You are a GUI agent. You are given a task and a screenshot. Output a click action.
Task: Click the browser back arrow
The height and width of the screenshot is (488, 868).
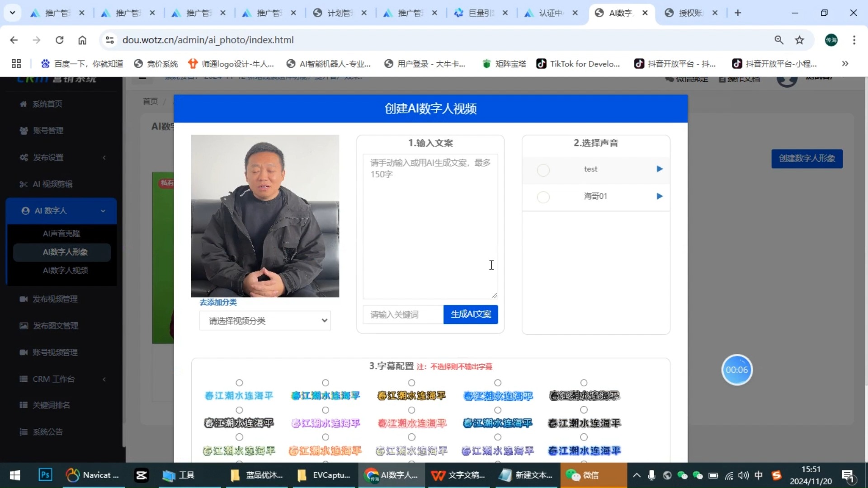[14, 40]
